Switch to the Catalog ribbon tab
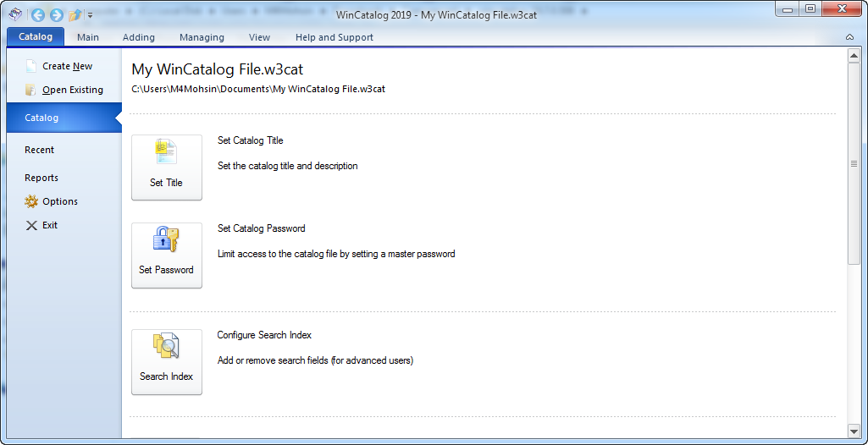This screenshot has height=445, width=868. tap(36, 37)
